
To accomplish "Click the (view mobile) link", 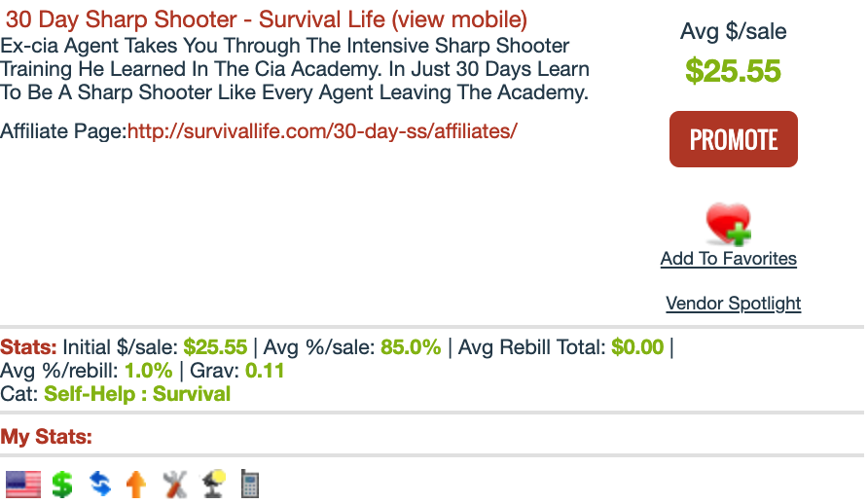I will (x=459, y=19).
